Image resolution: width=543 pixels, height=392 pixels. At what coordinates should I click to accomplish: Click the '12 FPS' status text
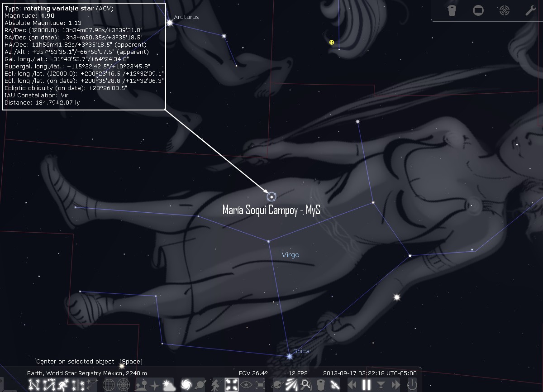298,373
